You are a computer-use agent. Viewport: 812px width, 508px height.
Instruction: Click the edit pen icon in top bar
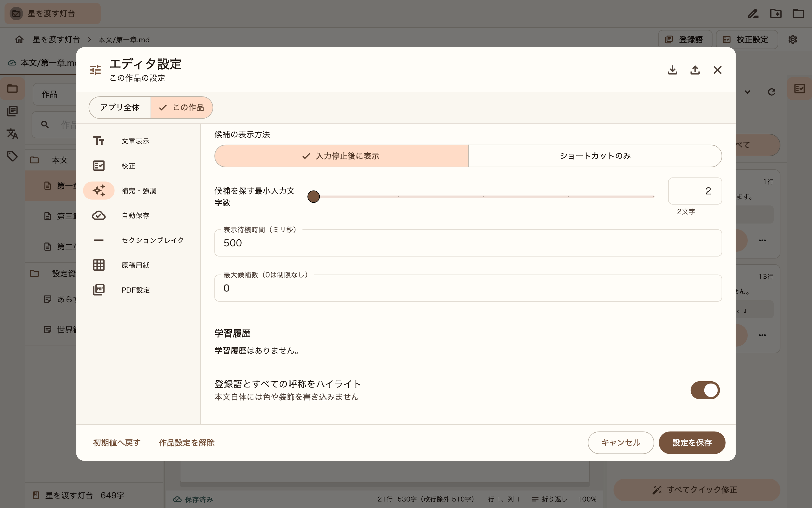pos(753,14)
